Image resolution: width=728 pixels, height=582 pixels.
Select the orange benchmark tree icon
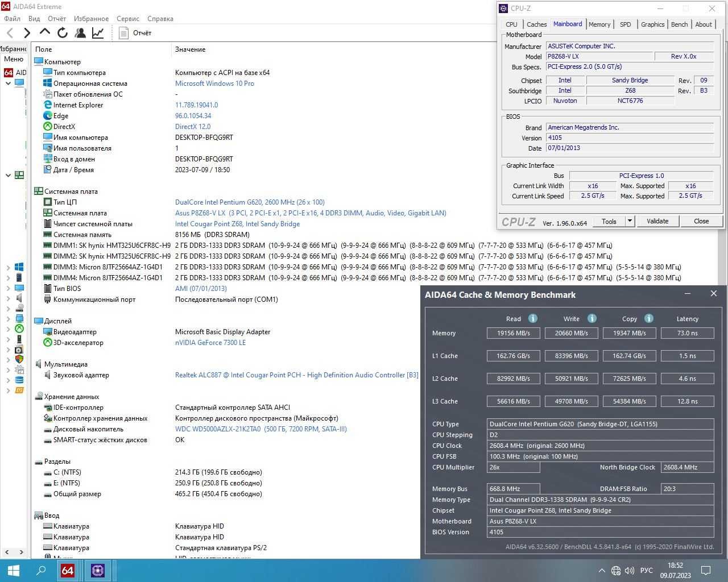(x=19, y=390)
